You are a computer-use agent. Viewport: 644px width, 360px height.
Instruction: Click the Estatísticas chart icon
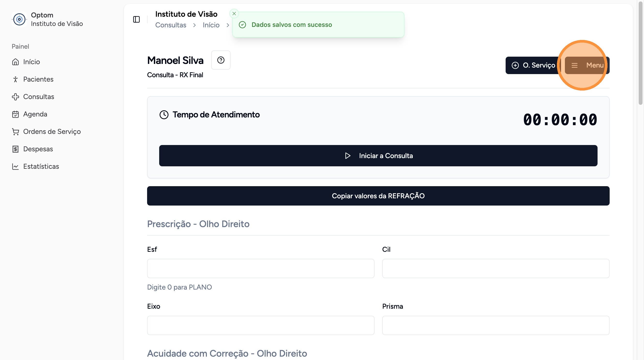(x=15, y=167)
